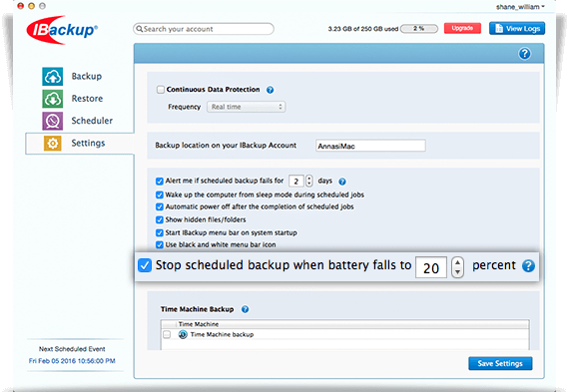The width and height of the screenshot is (569, 392).
Task: Increase battery percent with up arrow
Action: tap(457, 262)
